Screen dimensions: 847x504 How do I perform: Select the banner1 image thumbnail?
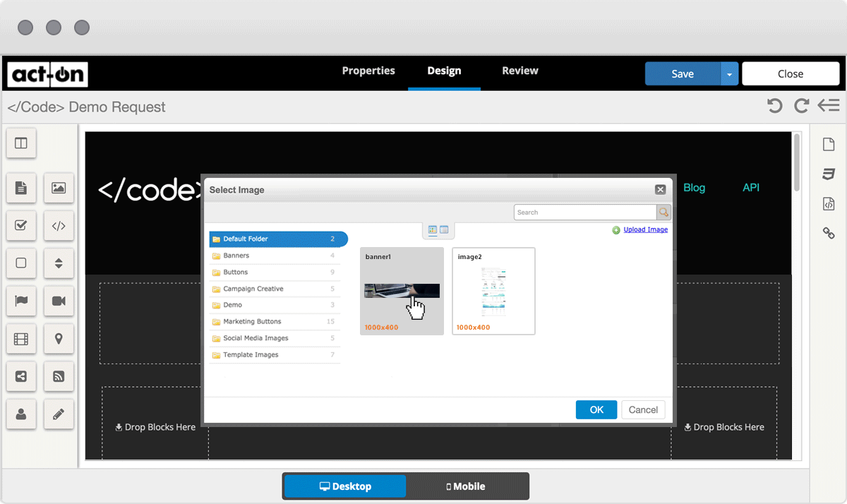click(402, 291)
